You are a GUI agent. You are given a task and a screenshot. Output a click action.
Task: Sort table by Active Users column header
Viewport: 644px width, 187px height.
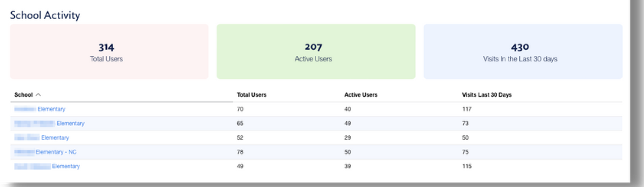(360, 95)
